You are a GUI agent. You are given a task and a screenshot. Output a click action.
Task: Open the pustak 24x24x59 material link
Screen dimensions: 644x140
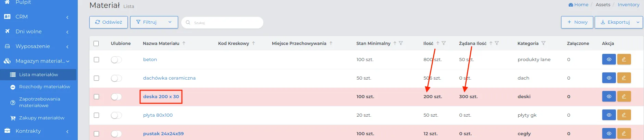pyautogui.click(x=163, y=133)
